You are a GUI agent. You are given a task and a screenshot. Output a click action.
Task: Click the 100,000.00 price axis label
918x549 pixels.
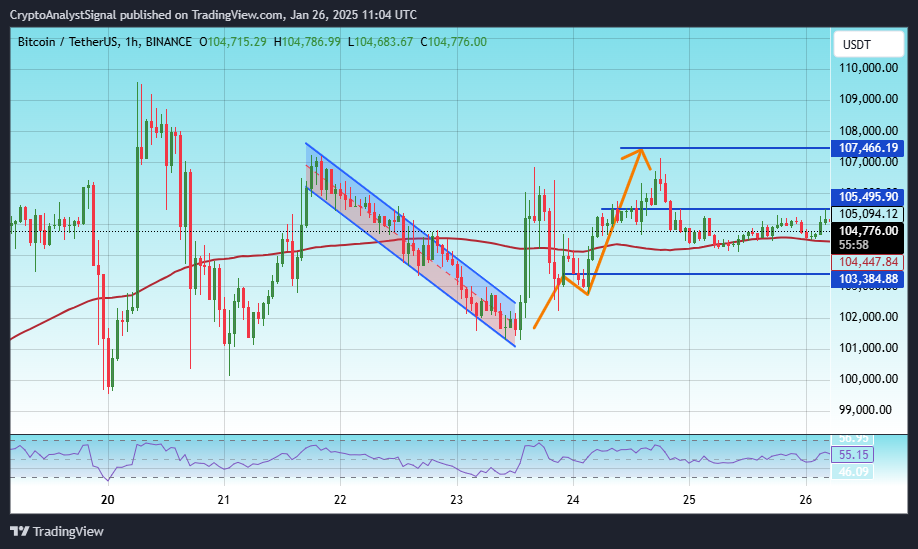coord(868,379)
